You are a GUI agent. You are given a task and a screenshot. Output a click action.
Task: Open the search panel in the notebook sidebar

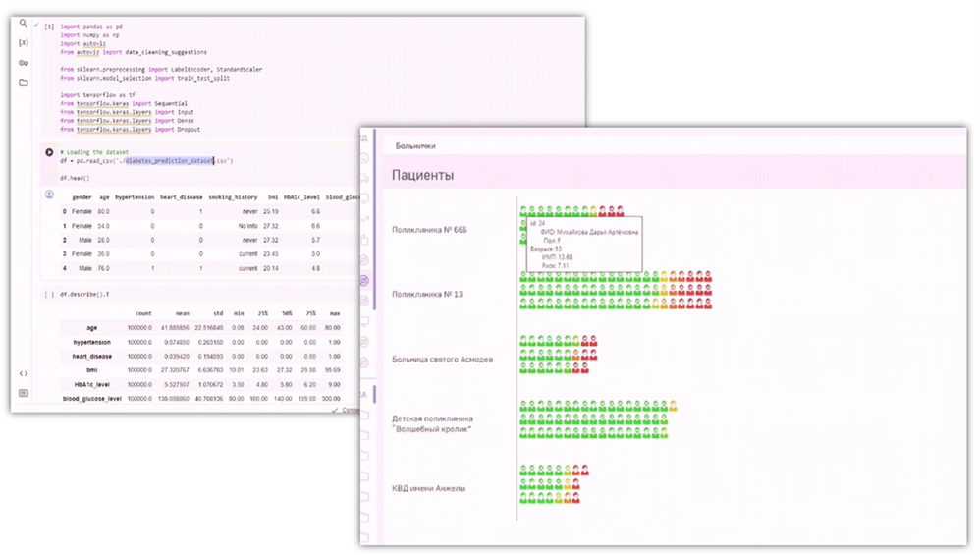(24, 24)
